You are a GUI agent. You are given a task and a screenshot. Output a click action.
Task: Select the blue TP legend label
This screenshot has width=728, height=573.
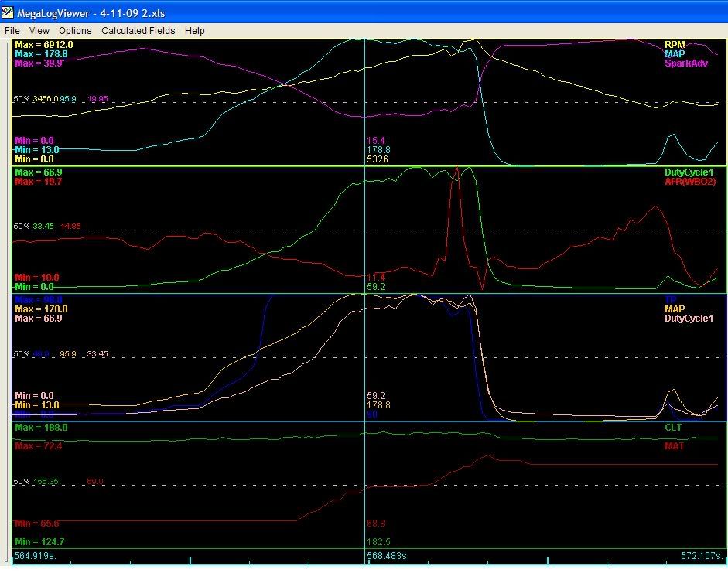(x=671, y=300)
